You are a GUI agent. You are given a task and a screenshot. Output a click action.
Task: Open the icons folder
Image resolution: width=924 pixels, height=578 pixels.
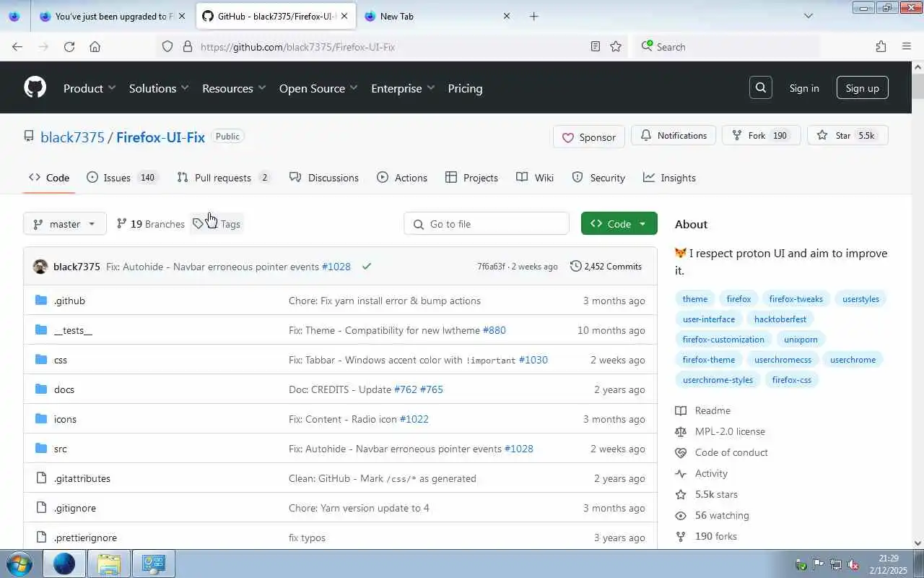(65, 419)
